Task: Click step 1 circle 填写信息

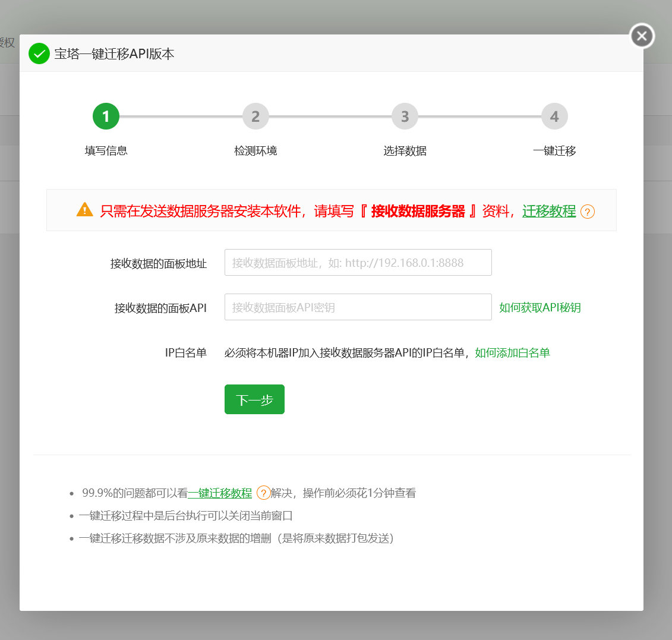Action: [106, 116]
